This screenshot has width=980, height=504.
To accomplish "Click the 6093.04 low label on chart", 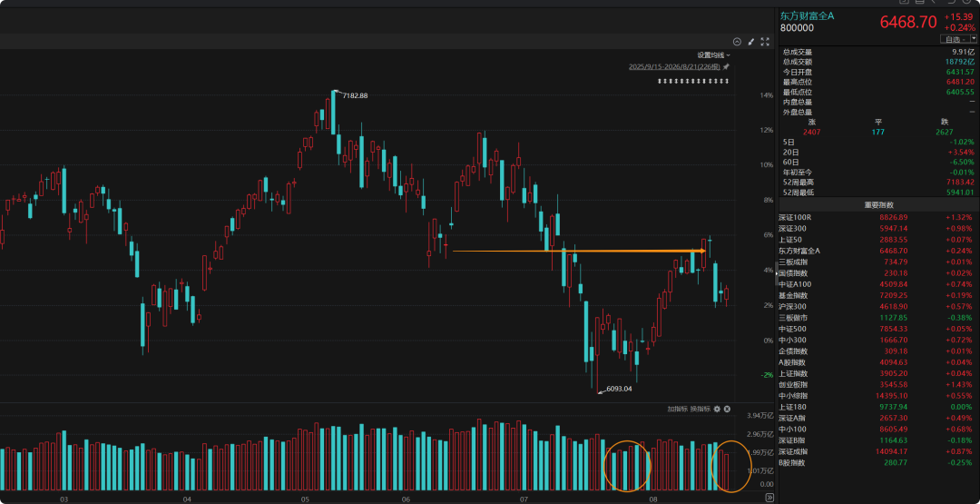I will pyautogui.click(x=620, y=389).
